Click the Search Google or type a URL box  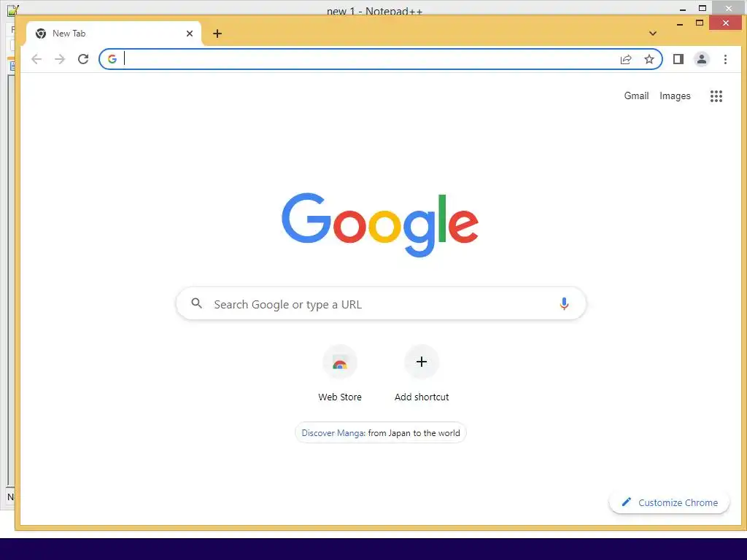tap(381, 303)
